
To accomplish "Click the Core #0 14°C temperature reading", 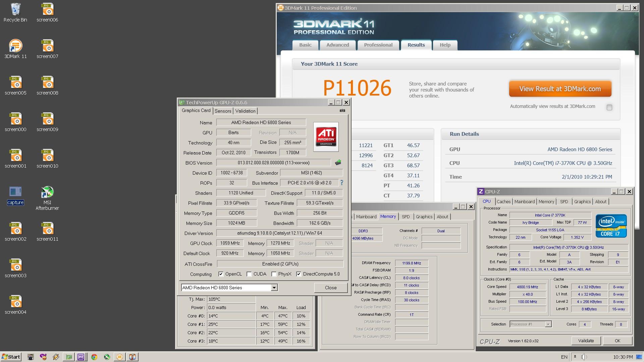I will [x=231, y=316].
